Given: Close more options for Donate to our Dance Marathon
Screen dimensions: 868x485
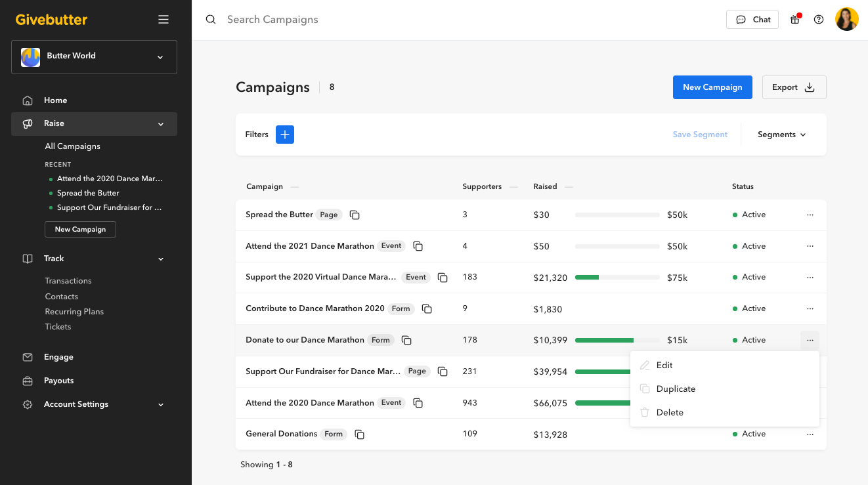Looking at the screenshot, I should coord(810,340).
